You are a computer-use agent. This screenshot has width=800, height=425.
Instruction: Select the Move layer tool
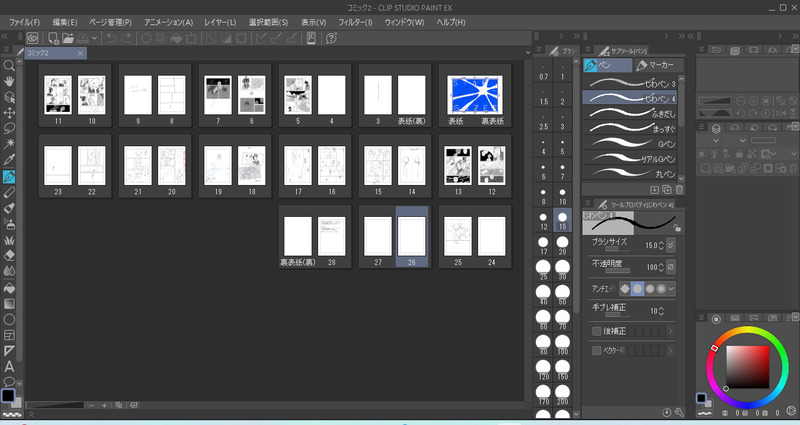(9, 113)
